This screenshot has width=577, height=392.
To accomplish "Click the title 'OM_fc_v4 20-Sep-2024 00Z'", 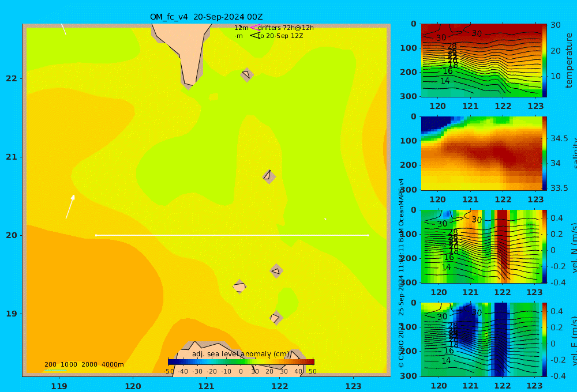I will [x=206, y=17].
